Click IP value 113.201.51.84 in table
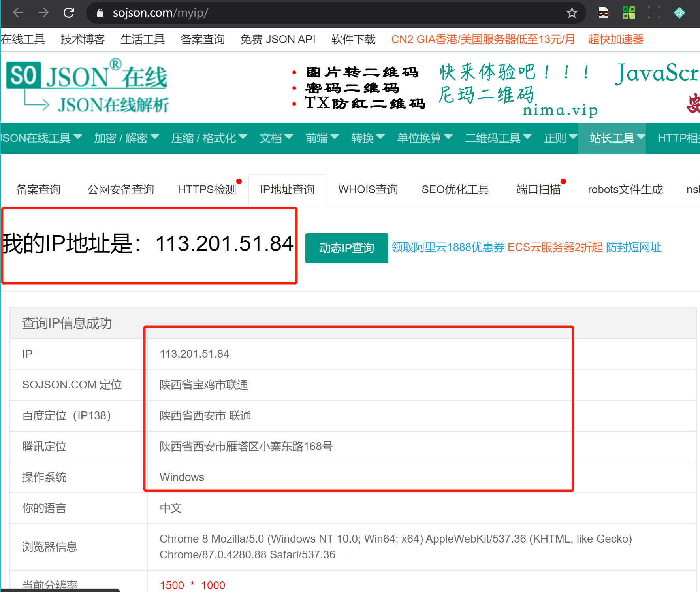 [x=194, y=354]
